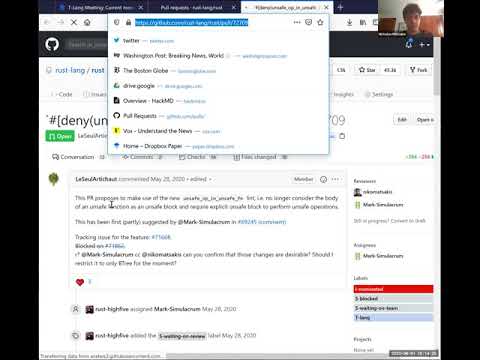Add emoji reaction to LeSeulArtichaut's comment
Image resolution: width=480 pixels, height=360 pixels.
pos(323,179)
